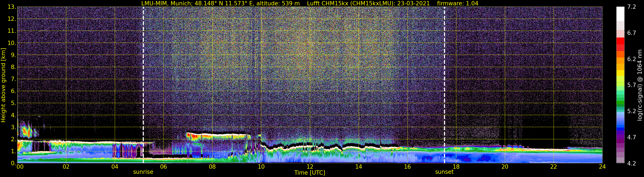Screen dimensions: 644x177
Task: Click the '18' time axis tick label
Action: click(x=456, y=167)
